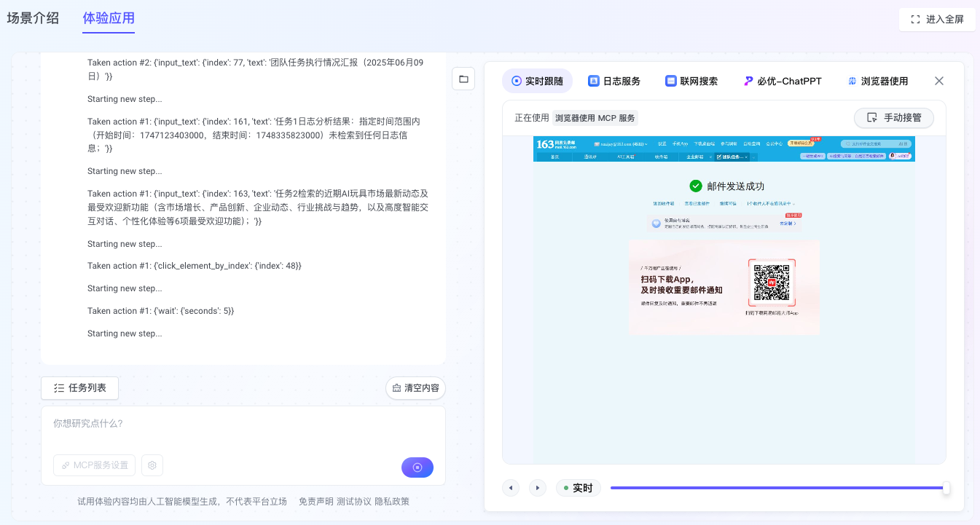Click the purple stop/send round button
The width and height of the screenshot is (980, 525).
(418, 467)
